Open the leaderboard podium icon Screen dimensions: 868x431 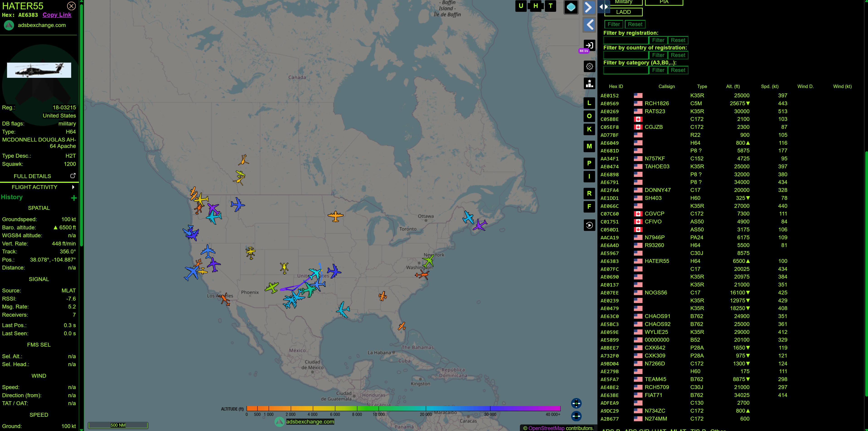(589, 83)
